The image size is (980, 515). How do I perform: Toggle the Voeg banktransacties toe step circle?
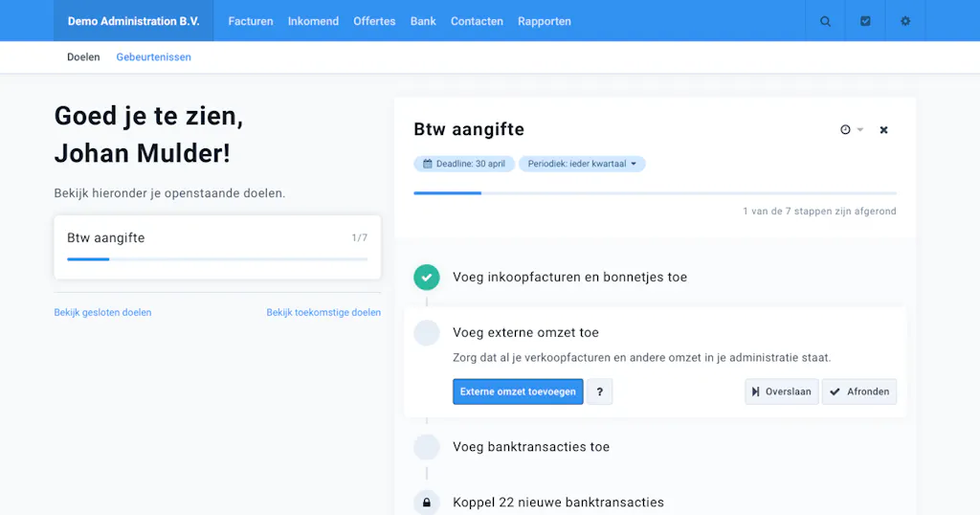click(x=427, y=447)
